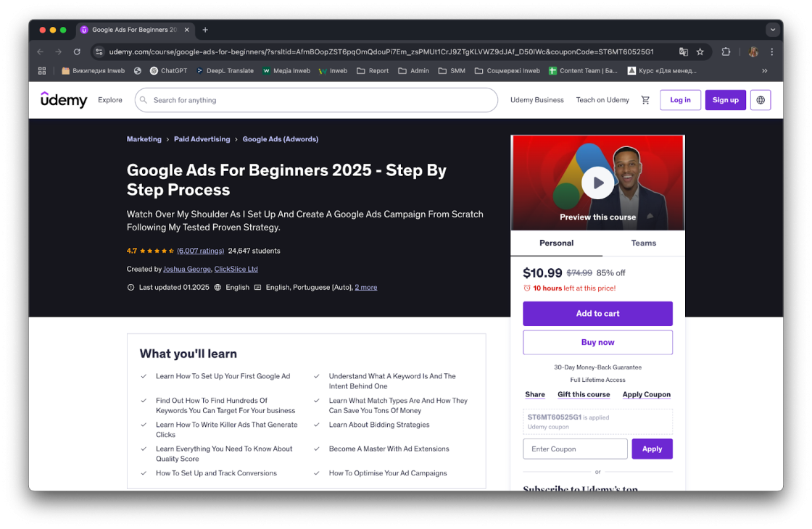
Task: Click the $10.99 price text
Action: [542, 272]
